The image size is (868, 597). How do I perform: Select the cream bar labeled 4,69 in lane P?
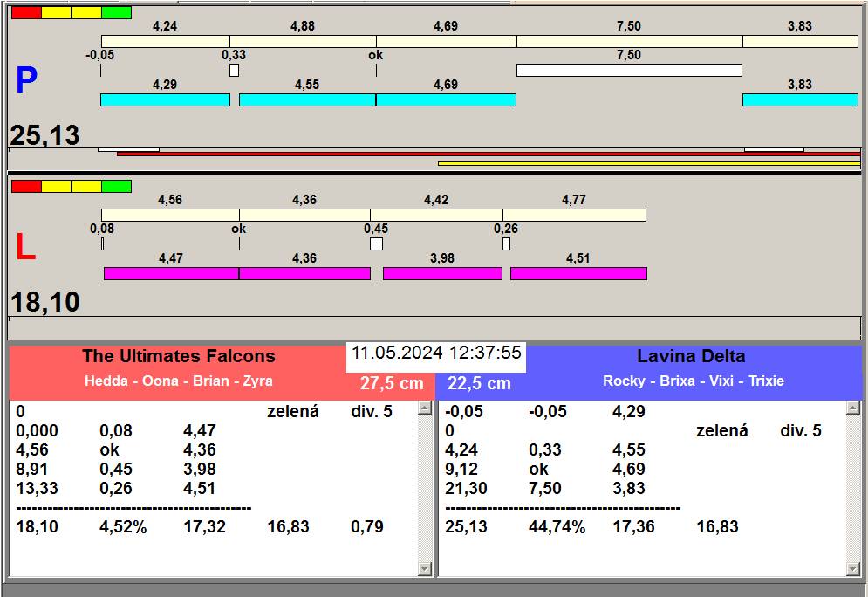(446, 42)
